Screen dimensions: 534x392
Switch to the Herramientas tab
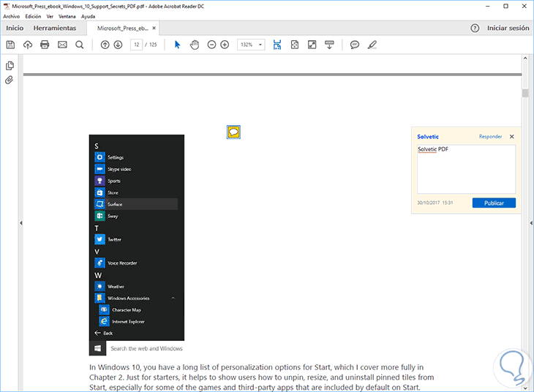coord(54,29)
